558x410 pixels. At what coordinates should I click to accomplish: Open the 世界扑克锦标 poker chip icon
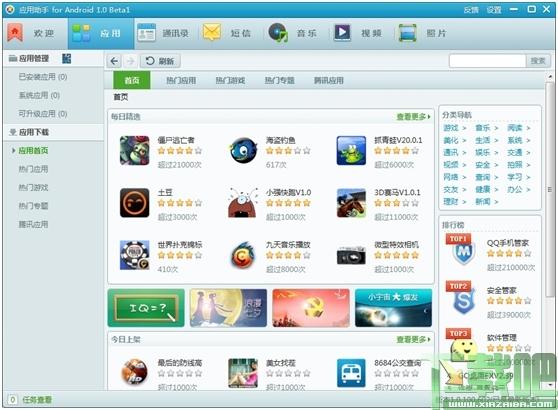(x=135, y=255)
